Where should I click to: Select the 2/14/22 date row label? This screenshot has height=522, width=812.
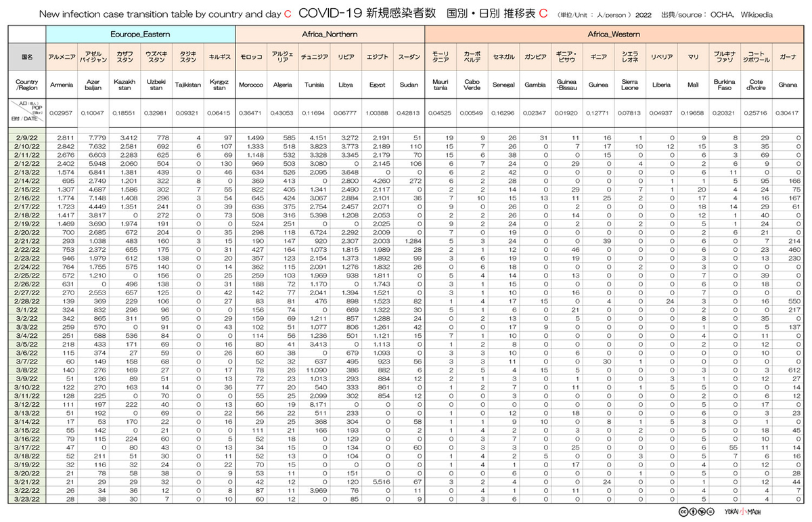pos(26,181)
